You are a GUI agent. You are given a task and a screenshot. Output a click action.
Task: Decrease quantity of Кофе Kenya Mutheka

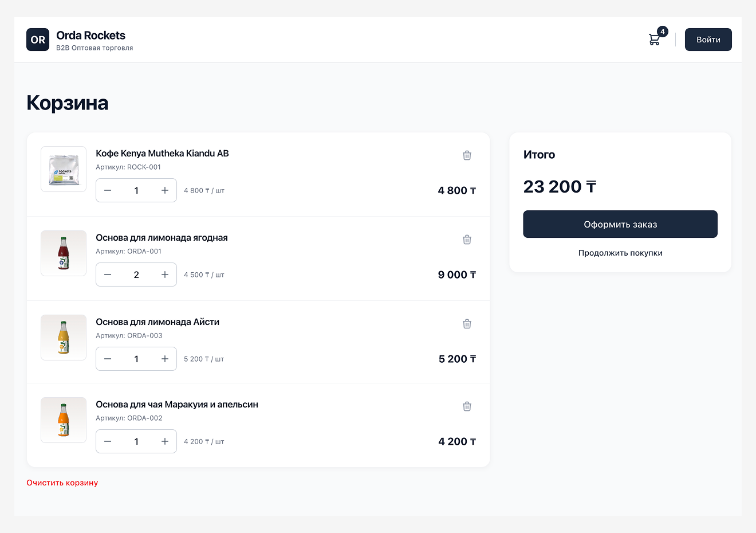tap(108, 190)
